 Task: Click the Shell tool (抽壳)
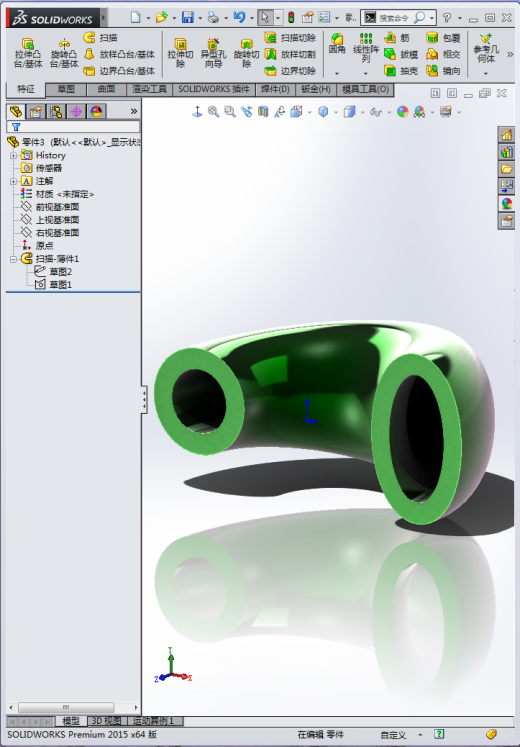coord(400,71)
